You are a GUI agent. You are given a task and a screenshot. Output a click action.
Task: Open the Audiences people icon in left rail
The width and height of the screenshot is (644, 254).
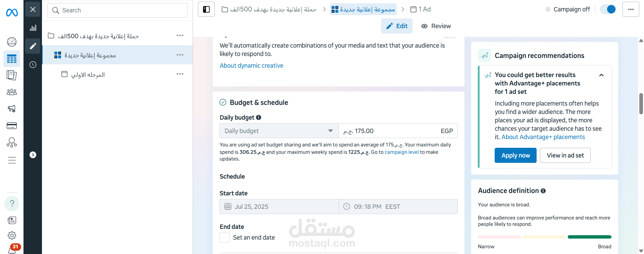pos(12,92)
